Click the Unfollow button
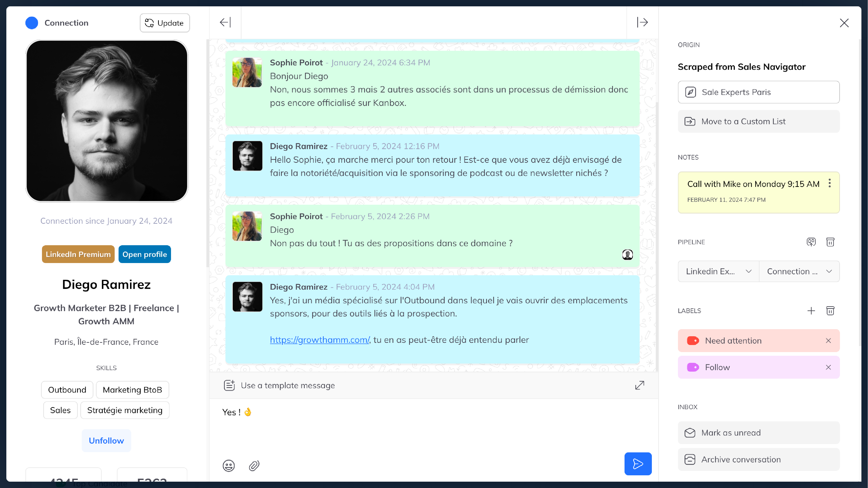Screen dimensions: 868x488 pos(106,440)
